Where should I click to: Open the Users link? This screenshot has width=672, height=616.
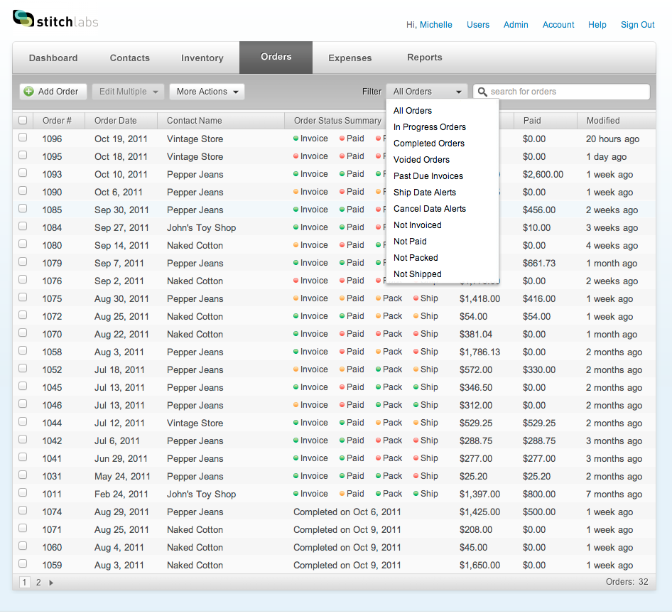[x=478, y=24]
